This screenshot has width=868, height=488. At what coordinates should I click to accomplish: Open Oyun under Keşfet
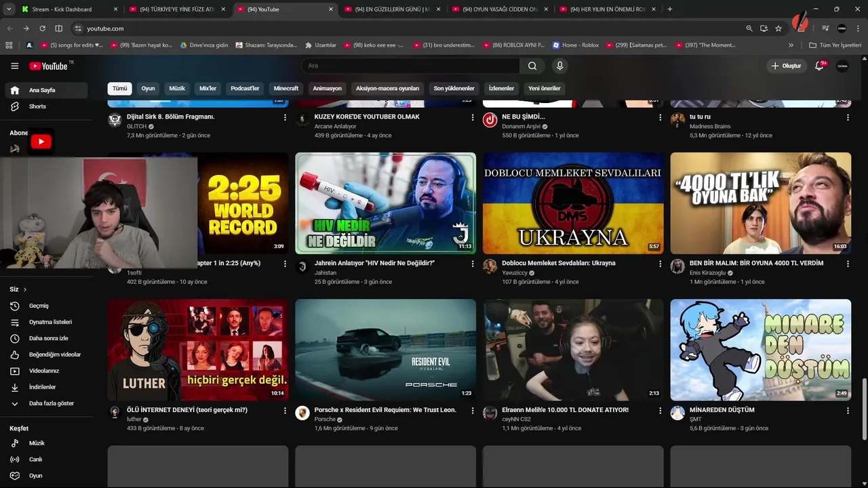[x=46, y=476]
